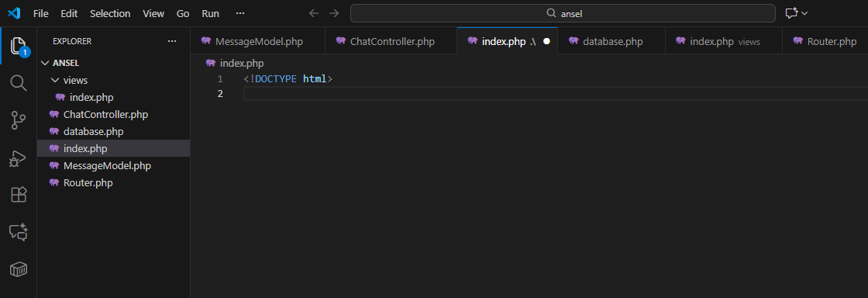
Task: Open the overflow menu after Run
Action: coord(239,13)
